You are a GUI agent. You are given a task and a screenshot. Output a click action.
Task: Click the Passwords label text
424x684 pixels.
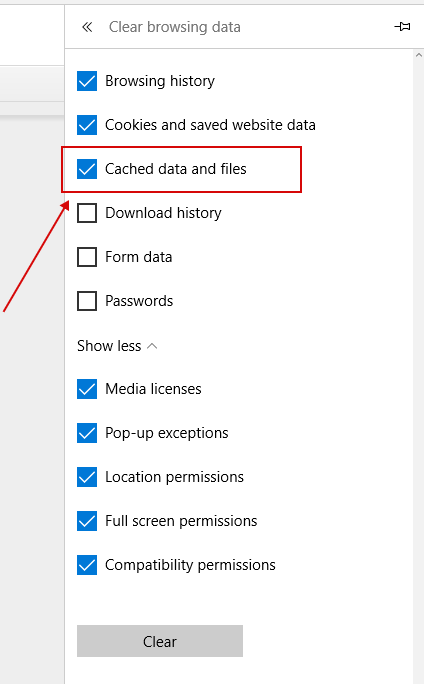139,301
